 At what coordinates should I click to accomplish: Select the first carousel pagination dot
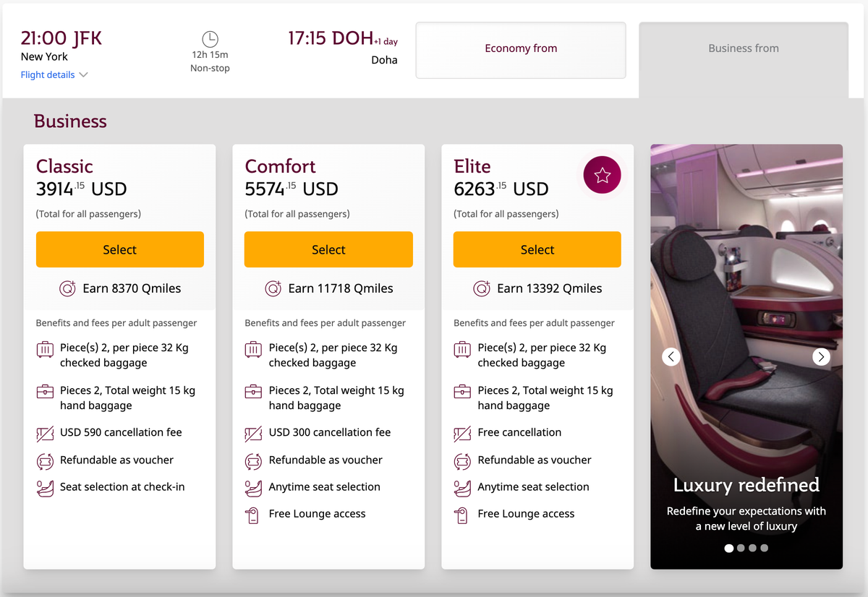click(x=729, y=548)
